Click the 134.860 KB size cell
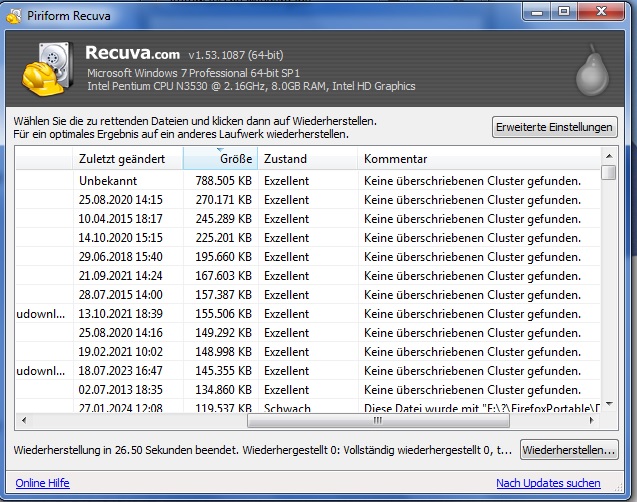This screenshot has width=637, height=502. pos(223,389)
